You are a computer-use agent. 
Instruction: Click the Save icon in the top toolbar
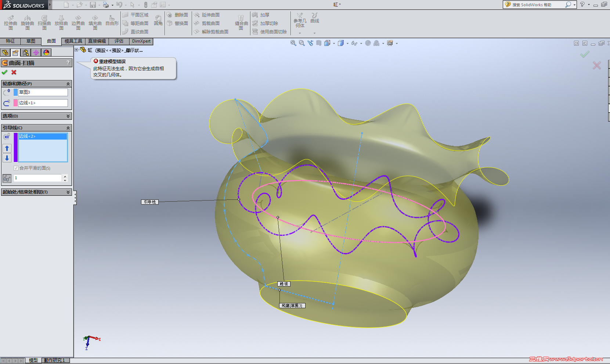pos(93,5)
